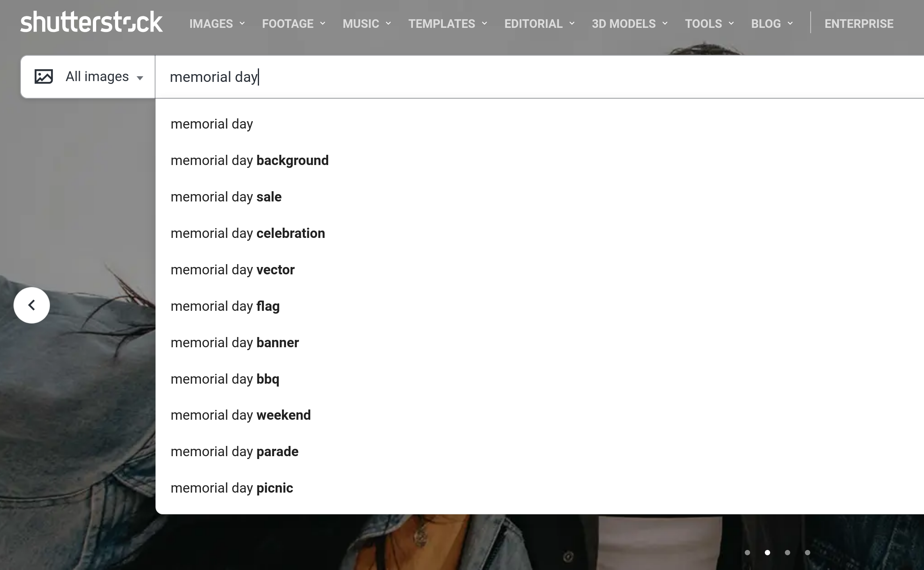
Task: Click the FOOTAGE dropdown chevron
Action: (x=322, y=24)
